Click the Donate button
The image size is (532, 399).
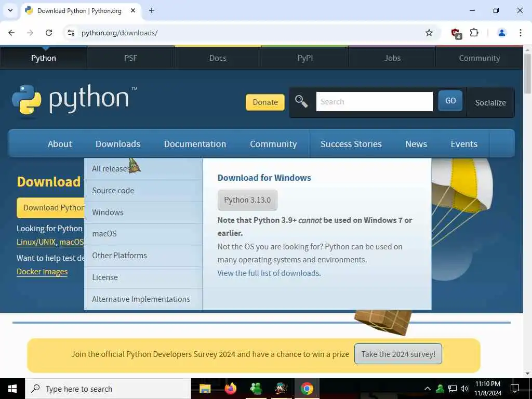tap(265, 102)
